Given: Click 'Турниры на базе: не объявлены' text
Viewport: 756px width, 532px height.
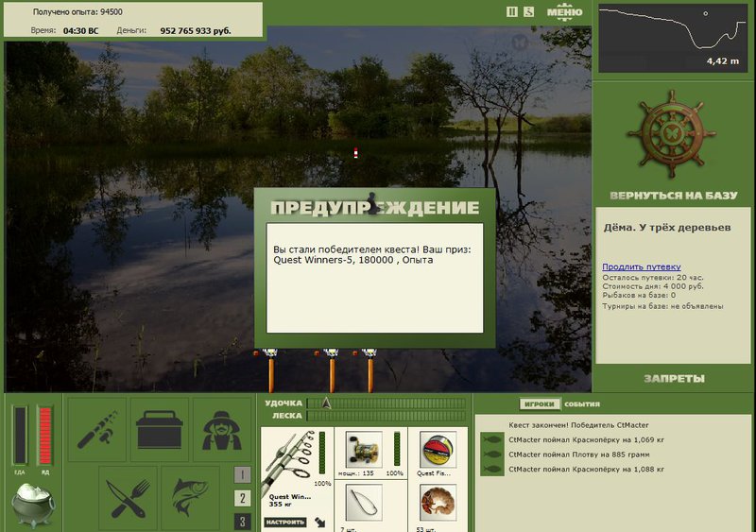Looking at the screenshot, I should tap(662, 306).
